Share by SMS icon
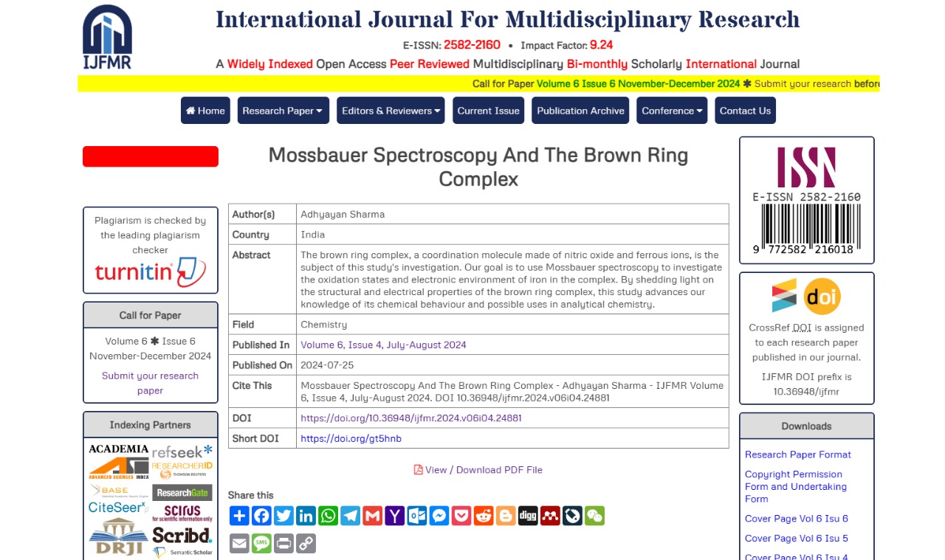 (x=261, y=544)
